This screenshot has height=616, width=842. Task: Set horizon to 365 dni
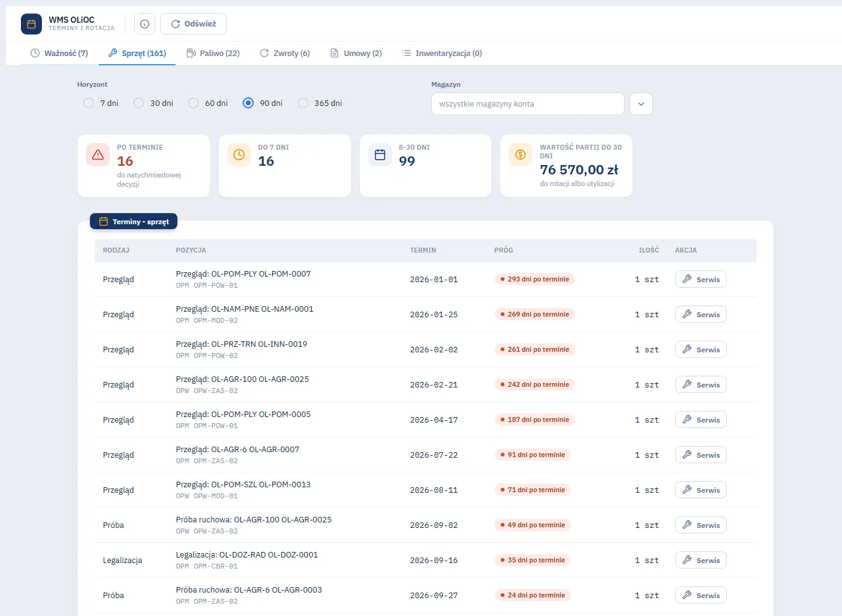[x=303, y=103]
